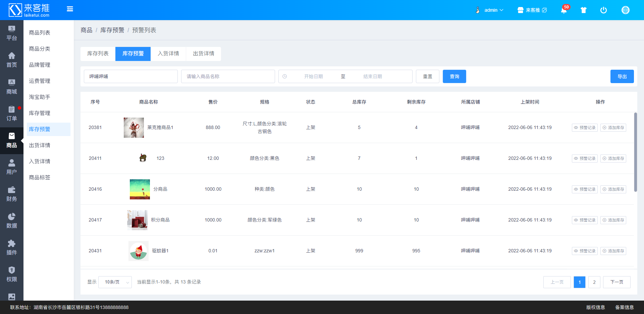644x314 pixels.
Task: Click 添加库存 for 莱克推商品1
Action: coord(613,128)
